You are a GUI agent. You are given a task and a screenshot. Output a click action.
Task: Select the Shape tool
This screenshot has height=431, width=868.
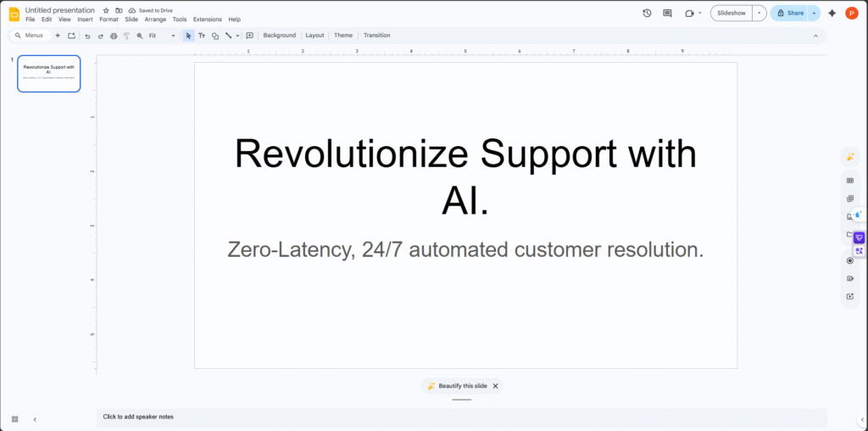pos(214,36)
